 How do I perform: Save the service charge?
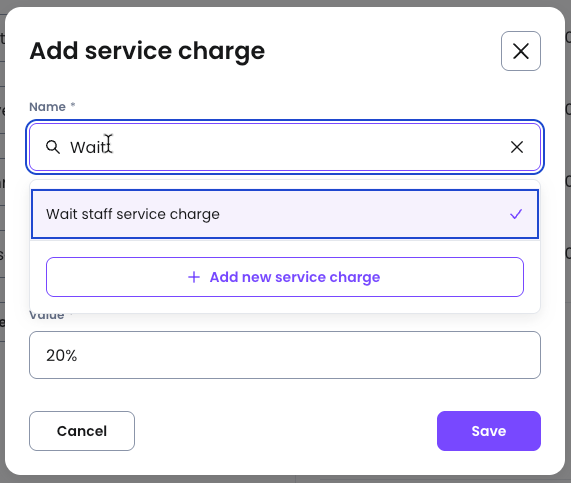pyautogui.click(x=489, y=431)
